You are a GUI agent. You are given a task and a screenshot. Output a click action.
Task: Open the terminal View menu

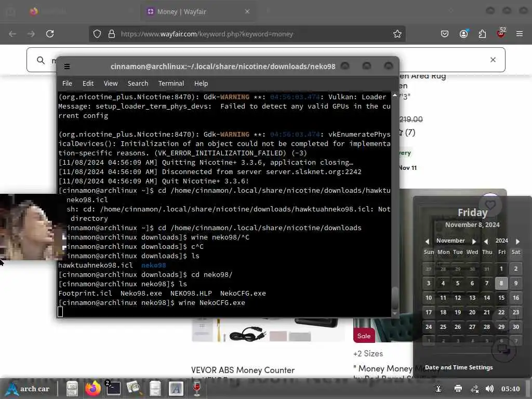[x=111, y=84]
